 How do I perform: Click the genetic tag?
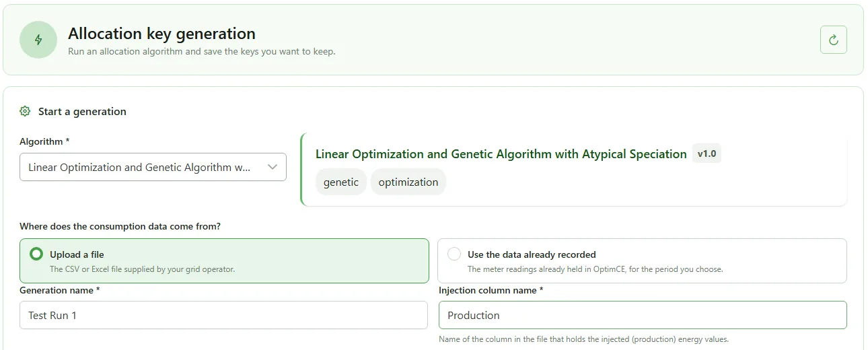tap(341, 182)
